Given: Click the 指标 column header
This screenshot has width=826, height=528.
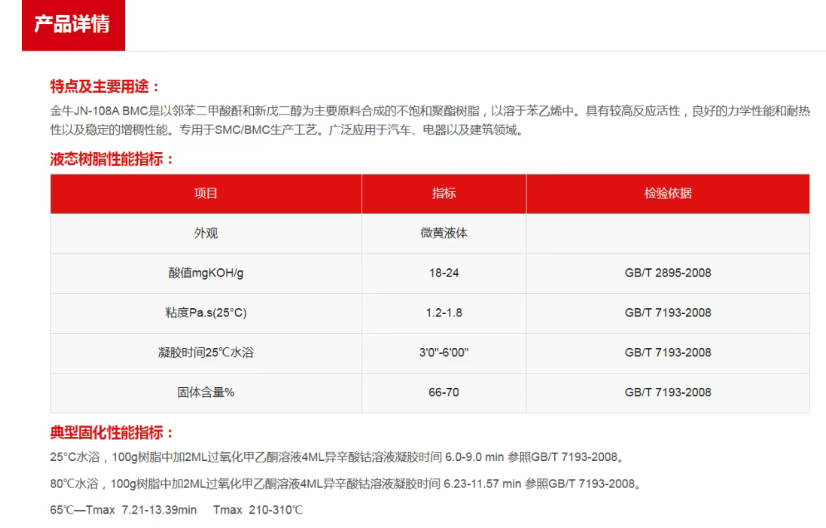Looking at the screenshot, I should point(444,194).
